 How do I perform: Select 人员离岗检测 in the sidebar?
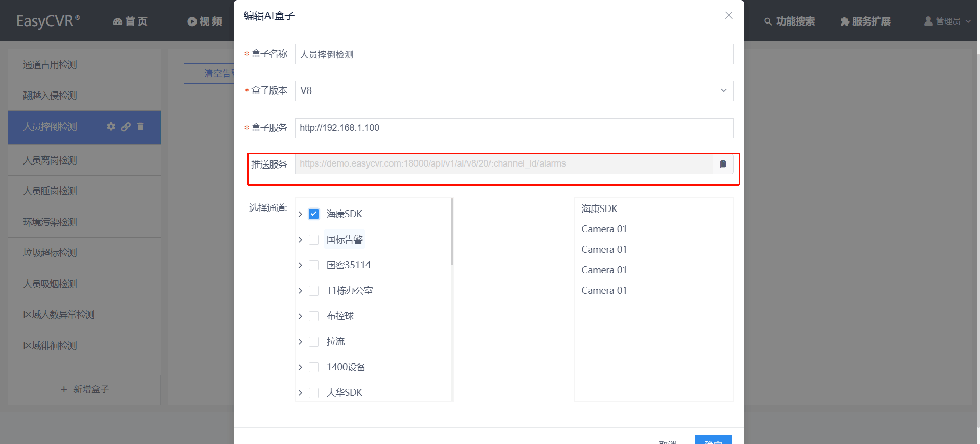[84, 160]
